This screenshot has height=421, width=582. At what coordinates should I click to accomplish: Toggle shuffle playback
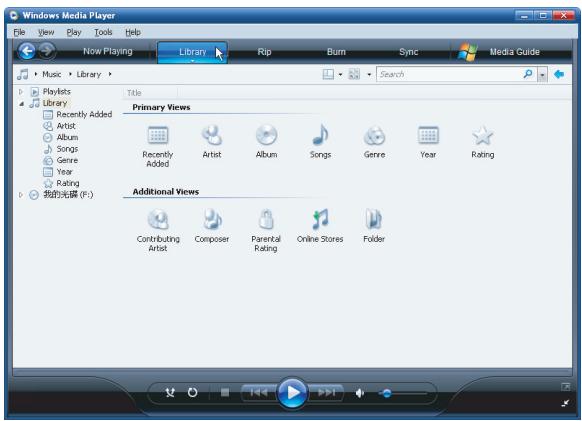coord(170,392)
